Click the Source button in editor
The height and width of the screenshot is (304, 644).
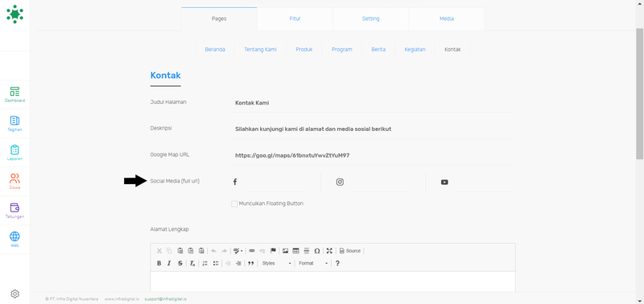point(350,251)
